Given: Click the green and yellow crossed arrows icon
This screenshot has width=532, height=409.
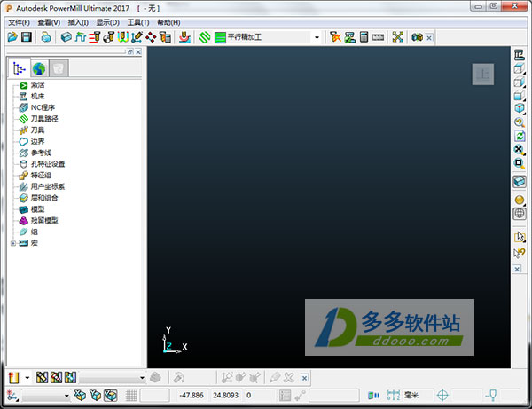Looking at the screenshot, I should (x=397, y=37).
